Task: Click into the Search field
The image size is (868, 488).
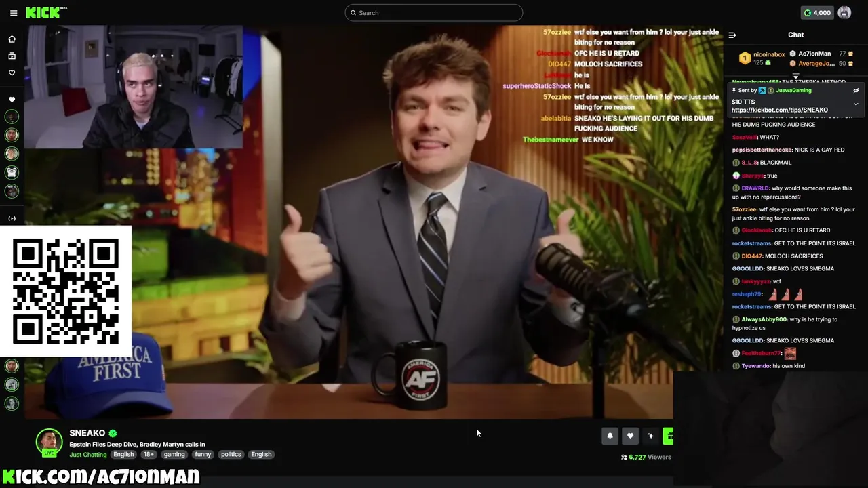Action: pos(434,12)
